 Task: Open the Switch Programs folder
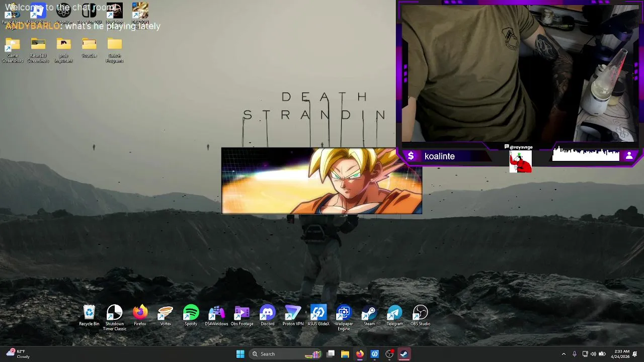(115, 50)
